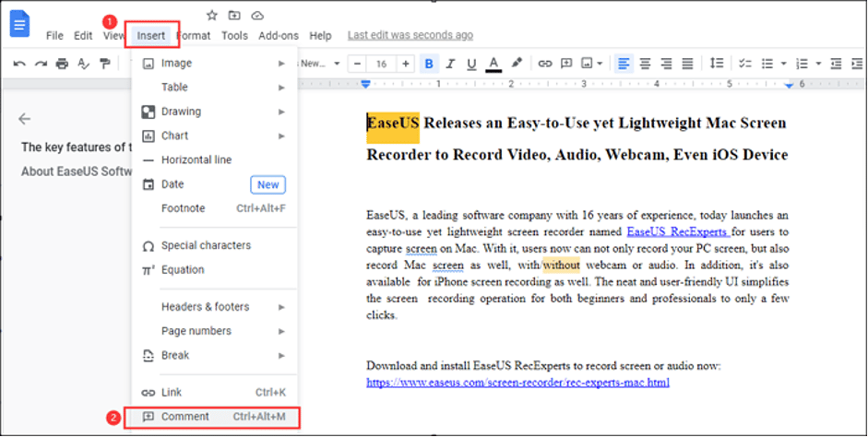Screen dimensions: 868x437
Task: Expand the Chart submenu
Action: tap(215, 136)
